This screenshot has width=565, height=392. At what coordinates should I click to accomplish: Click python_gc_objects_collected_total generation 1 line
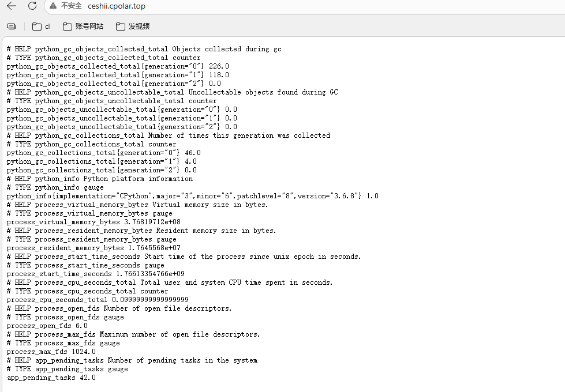coord(118,75)
